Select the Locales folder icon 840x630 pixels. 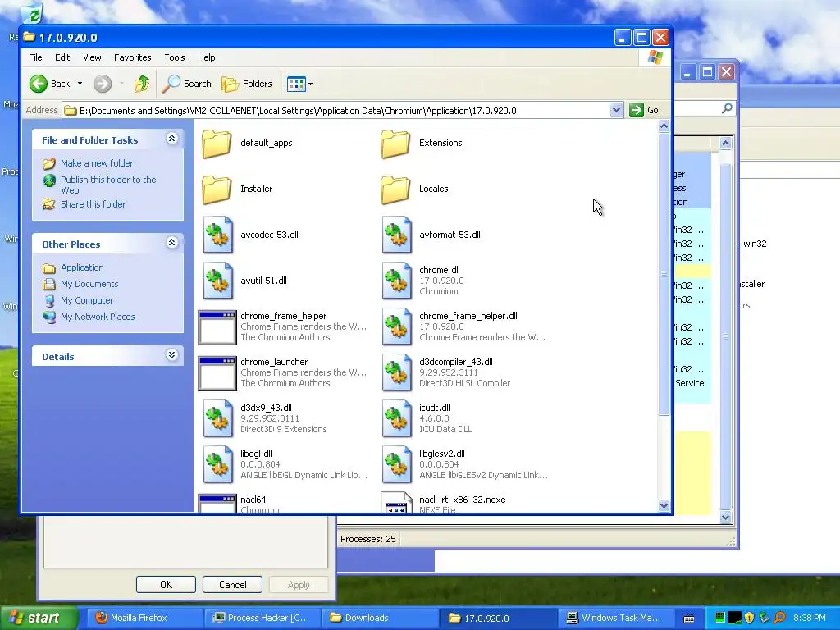pos(396,189)
